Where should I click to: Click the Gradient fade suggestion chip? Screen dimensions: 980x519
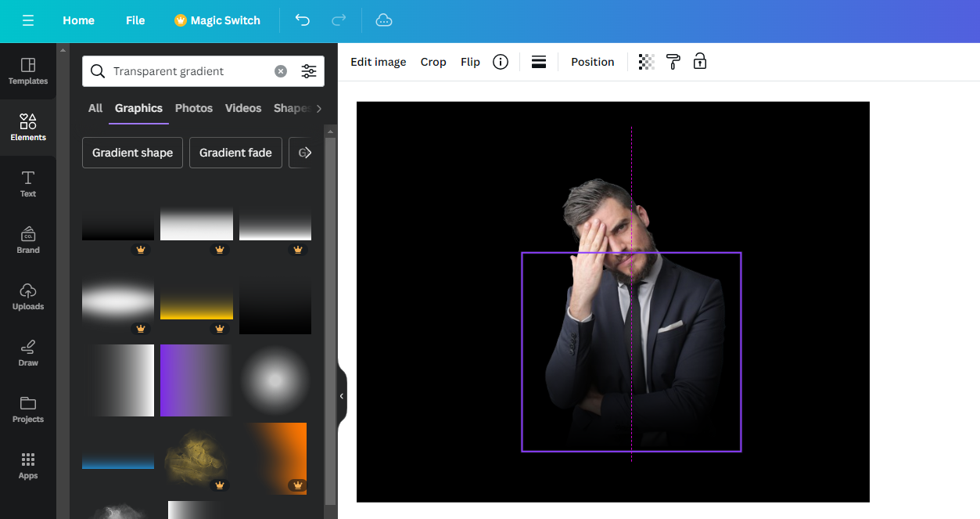click(x=235, y=153)
